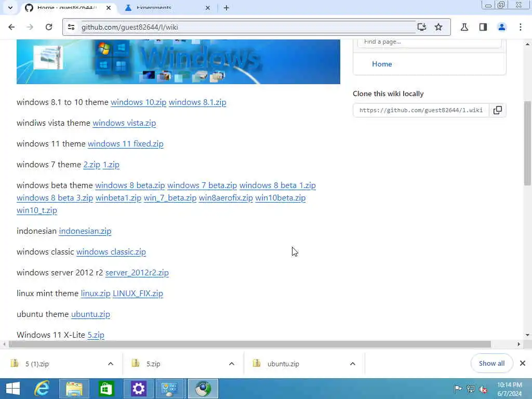Click the horizontal scrollbar
The height and width of the screenshot is (399, 532).
(x=250, y=344)
